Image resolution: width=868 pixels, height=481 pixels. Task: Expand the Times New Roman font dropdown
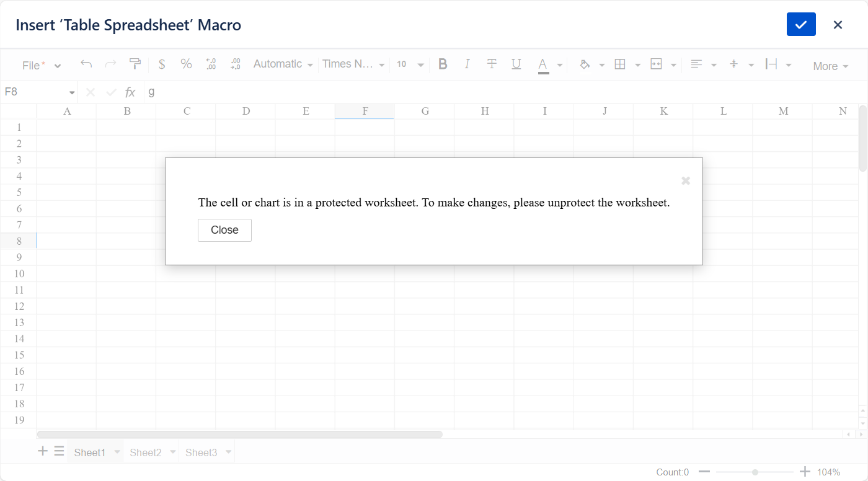353,64
